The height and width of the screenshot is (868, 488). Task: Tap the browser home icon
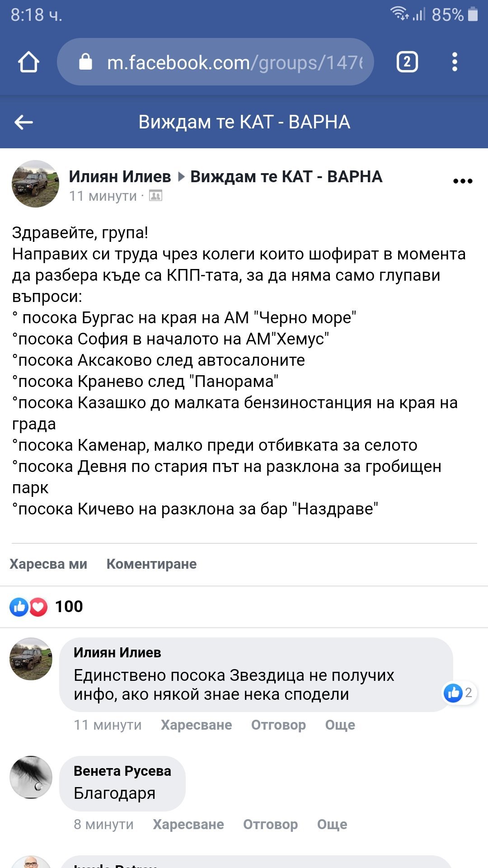tap(28, 62)
